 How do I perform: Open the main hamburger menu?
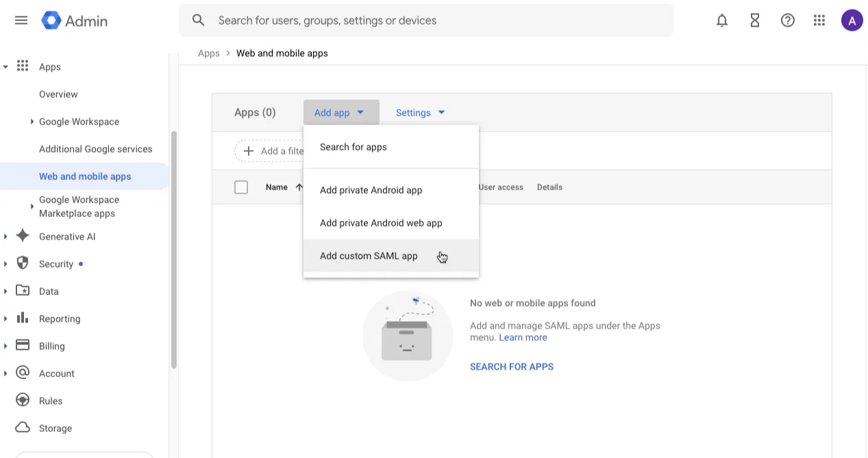click(x=21, y=21)
